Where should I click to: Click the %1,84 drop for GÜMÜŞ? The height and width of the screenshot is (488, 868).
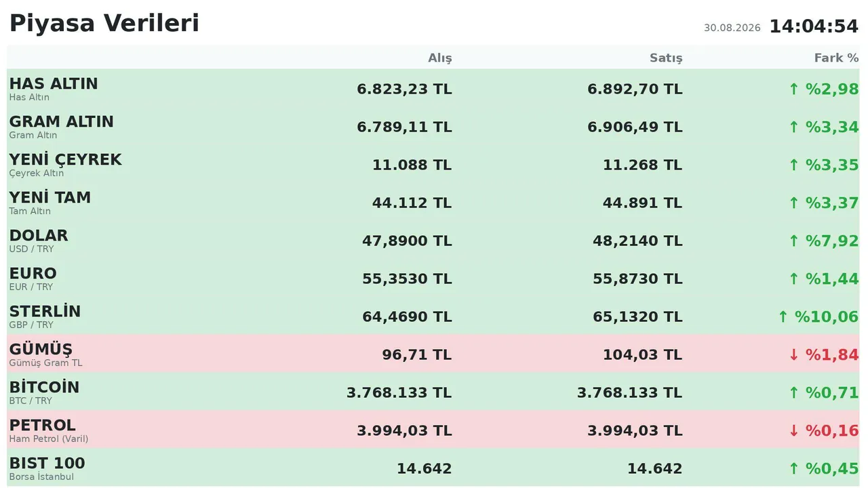[x=823, y=354]
